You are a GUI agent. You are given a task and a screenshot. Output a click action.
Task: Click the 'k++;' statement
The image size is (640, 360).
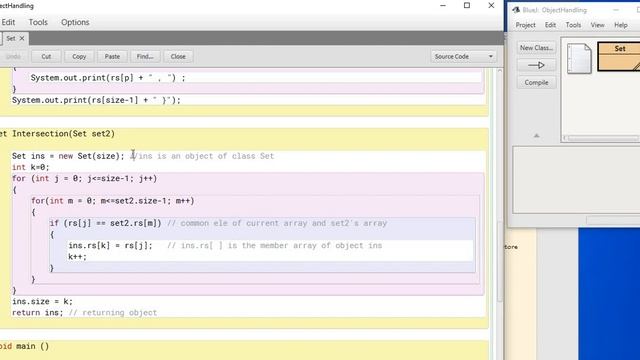[78, 257]
